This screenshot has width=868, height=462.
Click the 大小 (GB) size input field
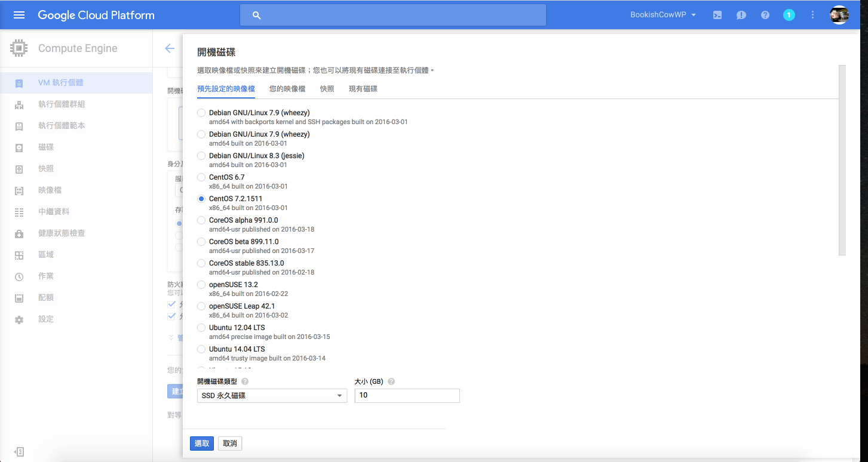click(x=407, y=396)
